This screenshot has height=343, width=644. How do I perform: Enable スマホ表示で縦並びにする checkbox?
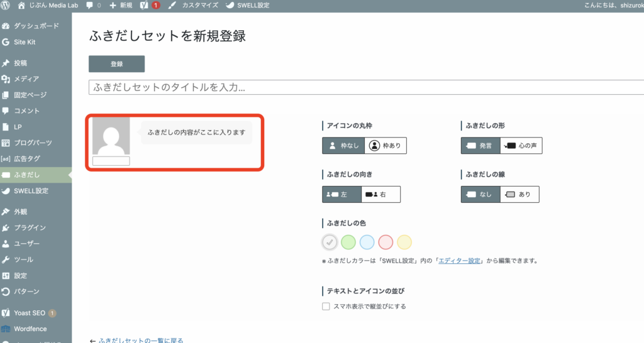[x=326, y=307]
